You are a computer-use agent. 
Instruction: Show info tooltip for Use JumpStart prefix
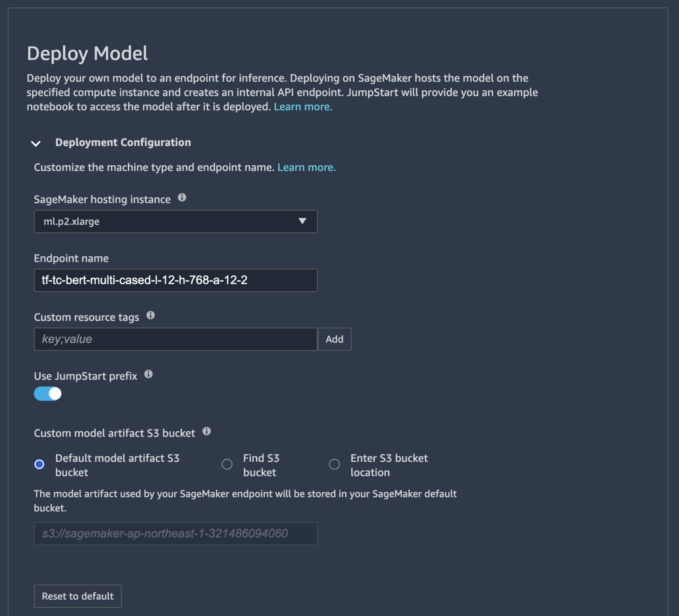coord(149,374)
